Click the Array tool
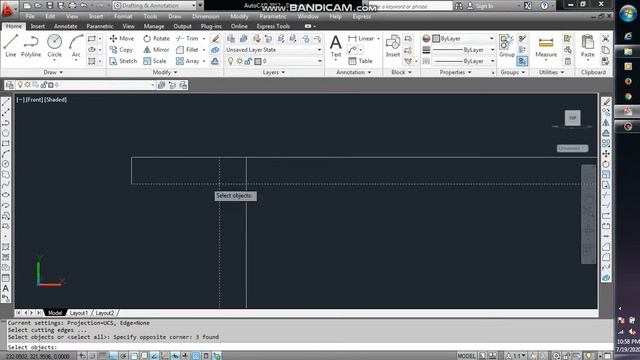Image resolution: width=640 pixels, height=360 pixels. (187, 61)
